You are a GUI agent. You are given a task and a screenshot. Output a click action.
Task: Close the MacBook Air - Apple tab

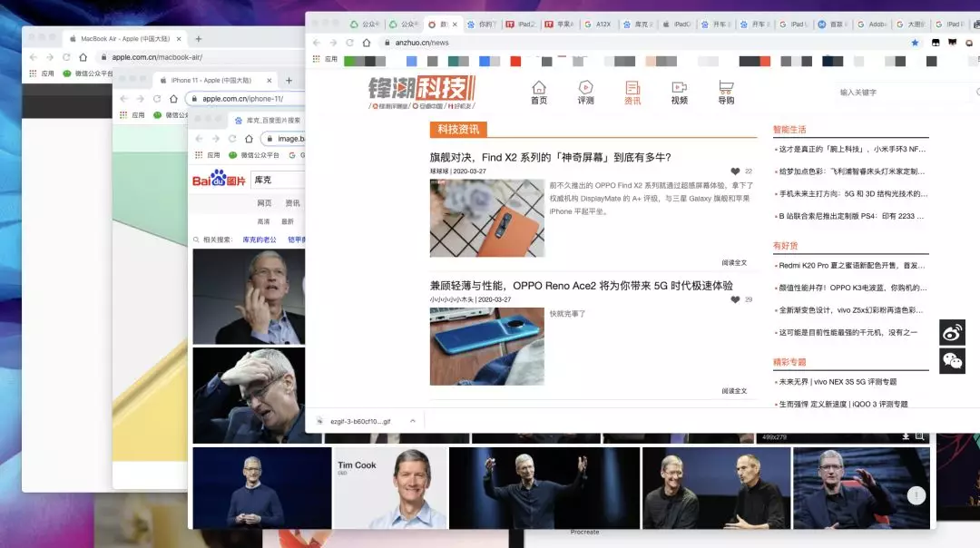click(179, 39)
